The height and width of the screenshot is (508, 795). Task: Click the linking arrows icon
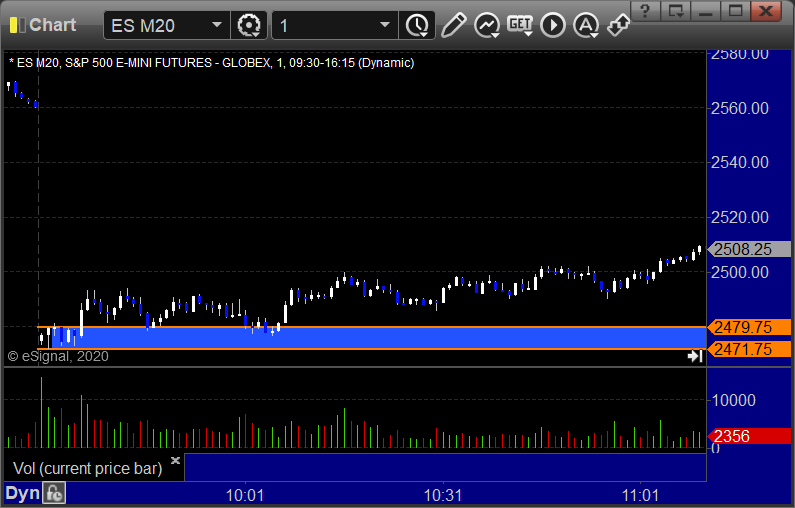pos(619,25)
